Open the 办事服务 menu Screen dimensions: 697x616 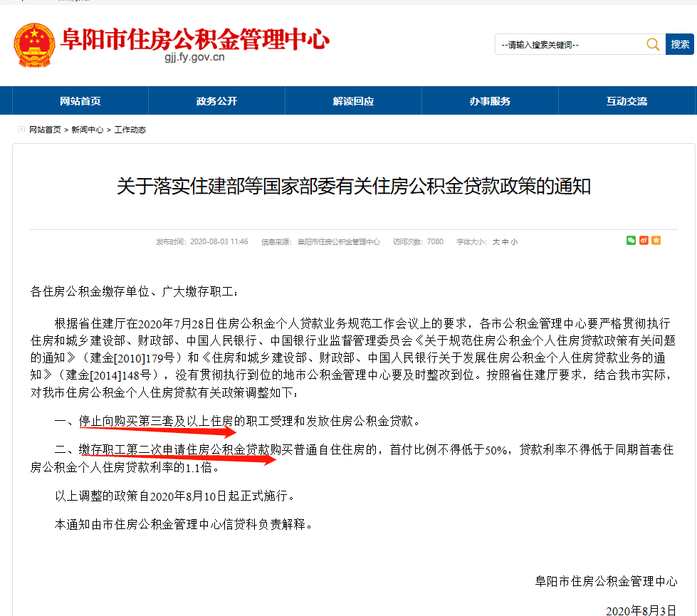pos(490,101)
